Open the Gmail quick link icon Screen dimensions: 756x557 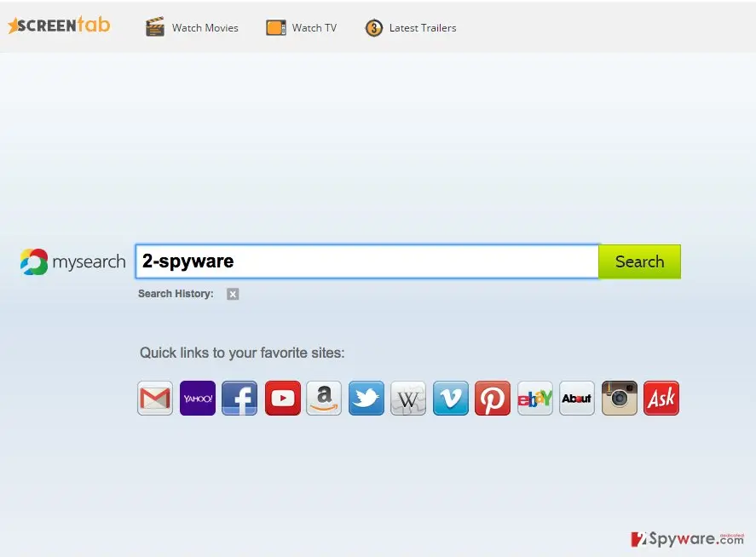coord(155,398)
